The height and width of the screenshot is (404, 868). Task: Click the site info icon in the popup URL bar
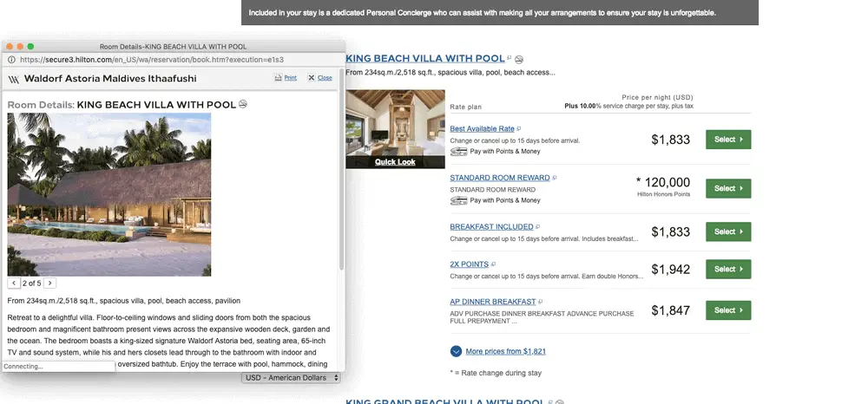[11, 59]
